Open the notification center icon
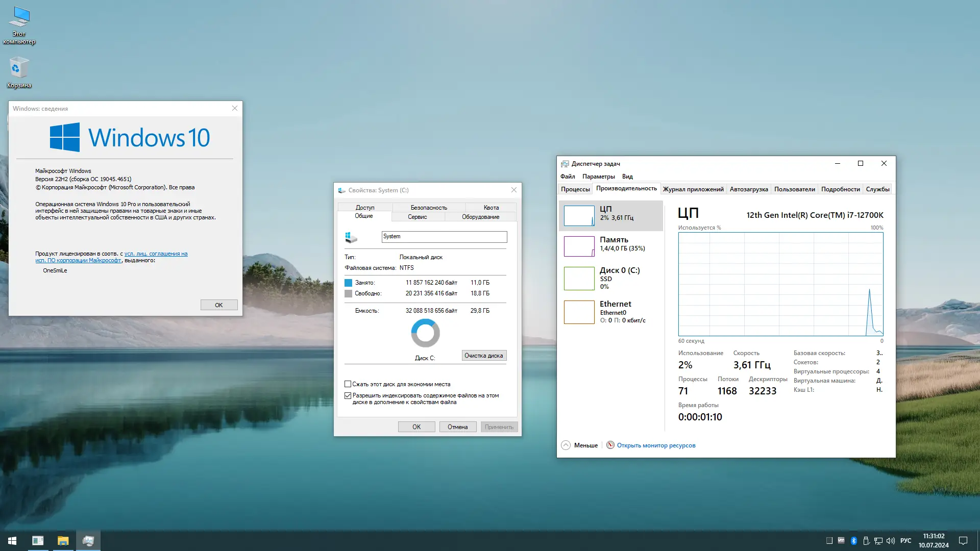The width and height of the screenshot is (980, 551). tap(963, 541)
